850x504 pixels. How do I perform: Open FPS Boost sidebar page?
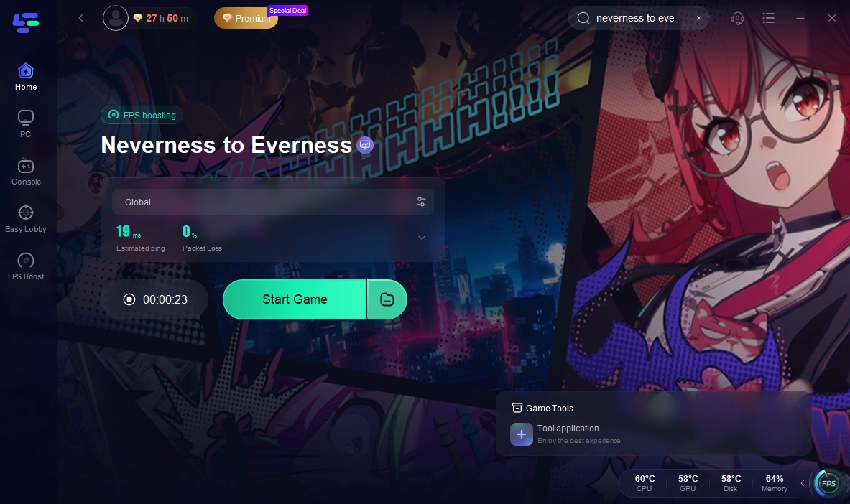tap(25, 266)
